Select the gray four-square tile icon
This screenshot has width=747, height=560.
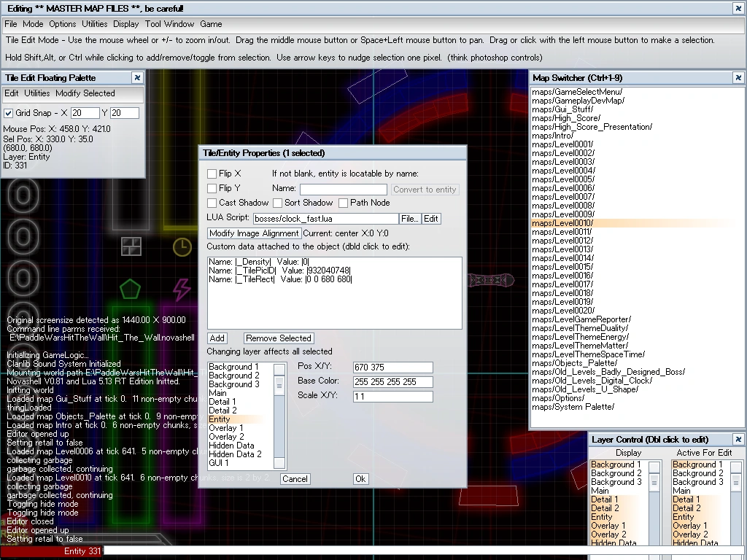(x=131, y=246)
